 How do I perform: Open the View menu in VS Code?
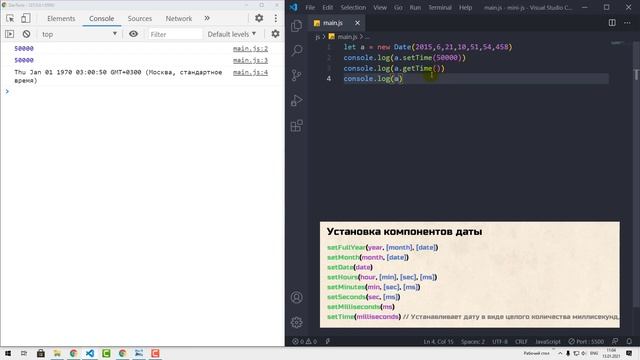pyautogui.click(x=380, y=7)
